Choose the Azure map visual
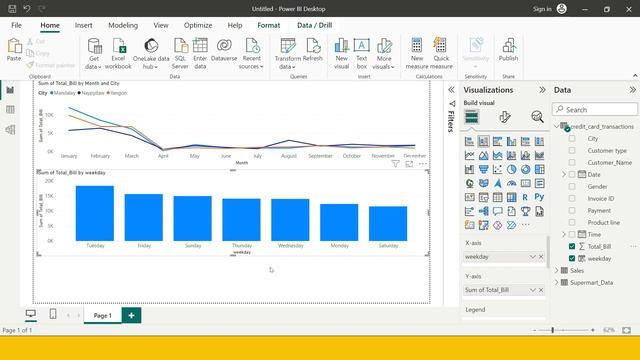This screenshot has height=360, width=640. (497, 183)
